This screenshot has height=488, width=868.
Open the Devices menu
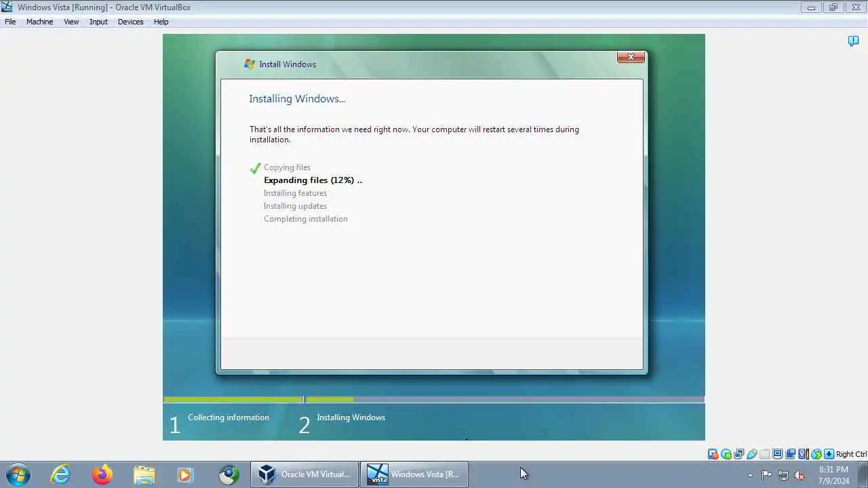[x=130, y=22]
